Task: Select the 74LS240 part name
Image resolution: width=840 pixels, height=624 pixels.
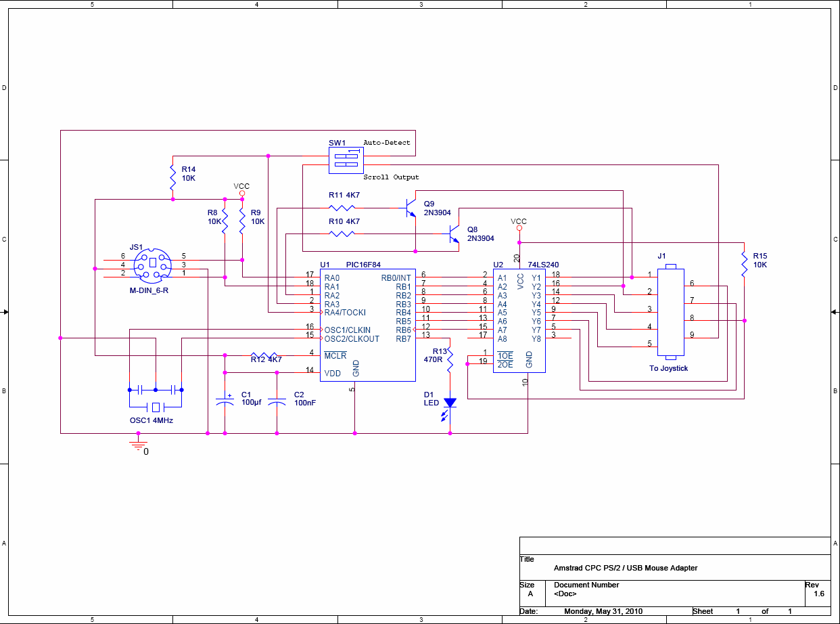Action: coord(543,265)
